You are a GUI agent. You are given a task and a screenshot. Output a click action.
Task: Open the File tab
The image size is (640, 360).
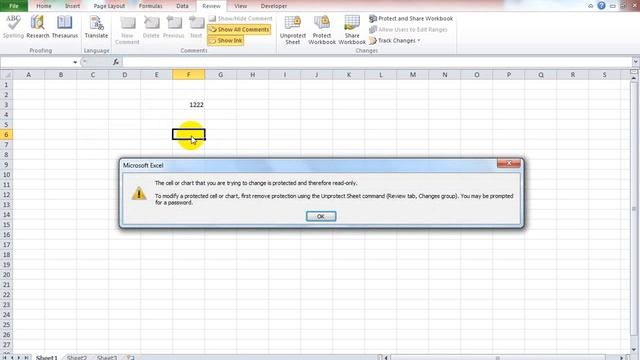14,6
